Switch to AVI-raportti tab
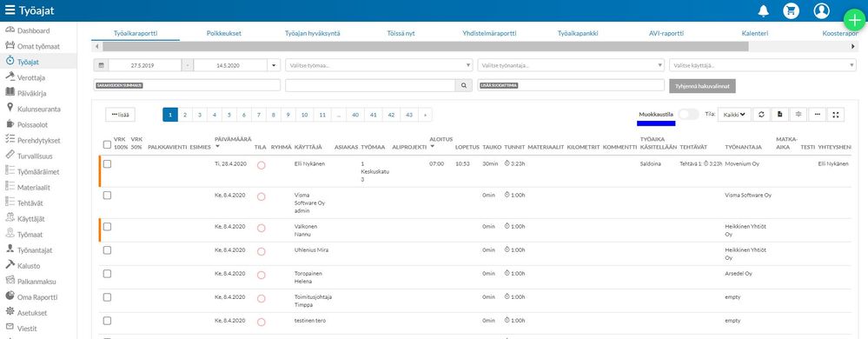This screenshot has height=339, width=868. (x=666, y=33)
